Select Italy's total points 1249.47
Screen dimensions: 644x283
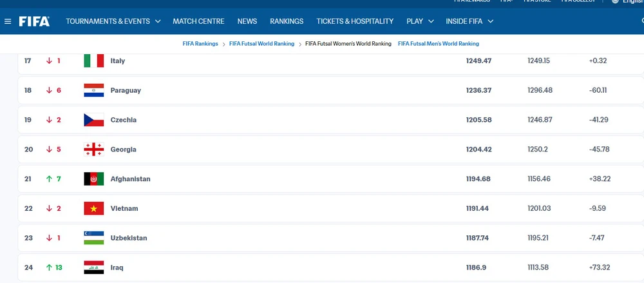coord(478,61)
